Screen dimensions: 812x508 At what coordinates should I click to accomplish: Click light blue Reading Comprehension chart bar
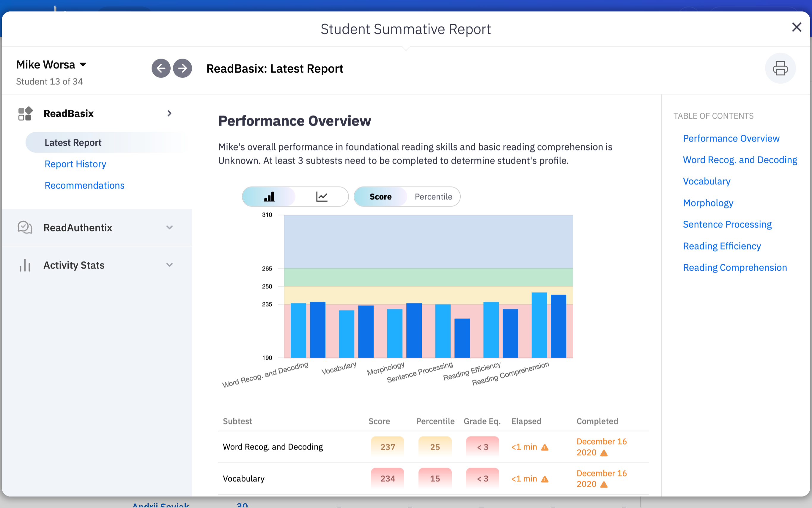click(539, 325)
